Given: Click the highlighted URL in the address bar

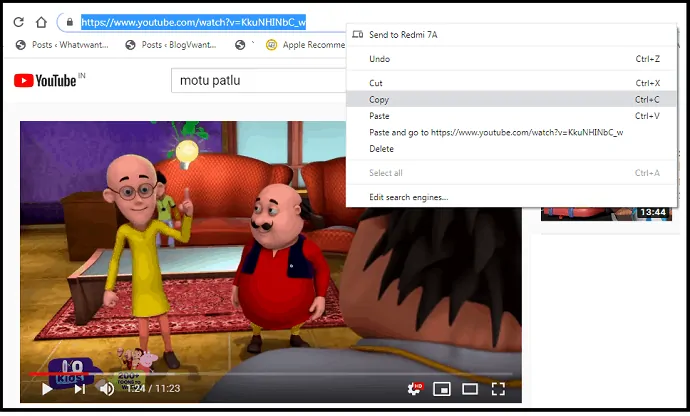Looking at the screenshot, I should 193,22.
